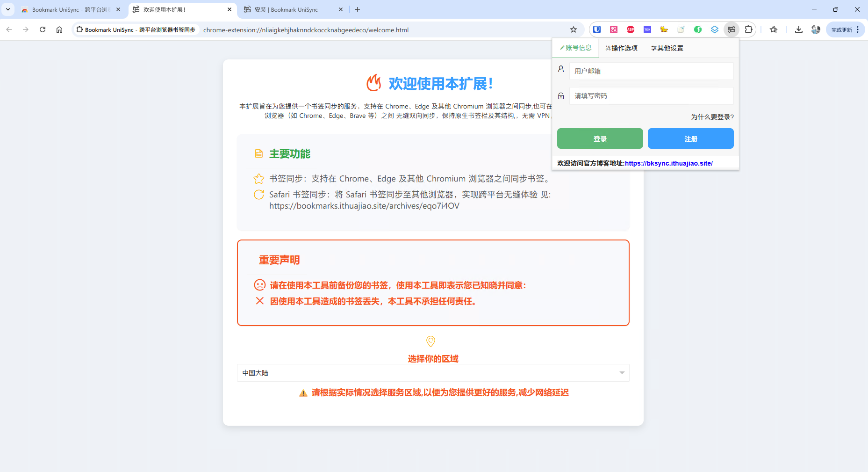Click the browser profile avatar
The height and width of the screenshot is (472, 868).
click(816, 29)
